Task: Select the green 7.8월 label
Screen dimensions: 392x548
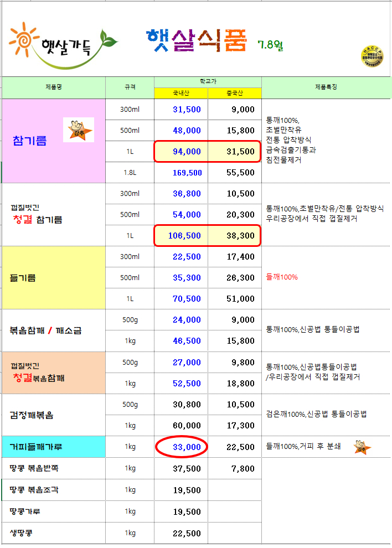Action: coord(270,45)
